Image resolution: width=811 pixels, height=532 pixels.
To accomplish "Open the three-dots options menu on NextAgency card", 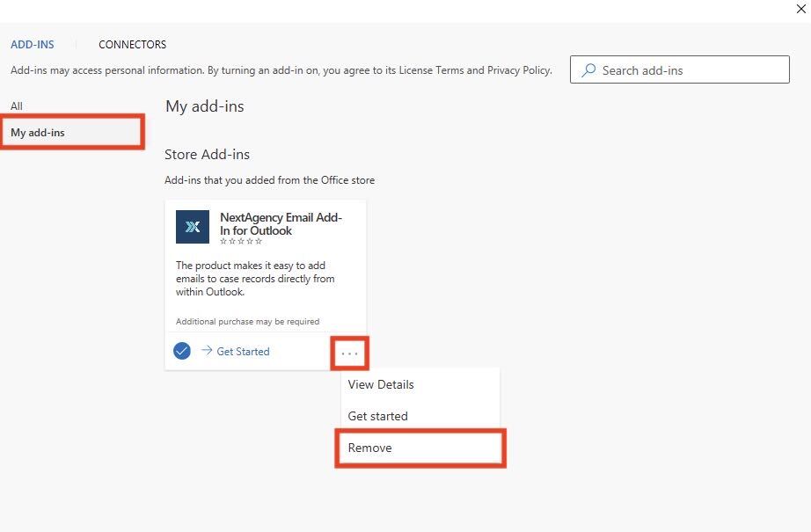I will tap(349, 353).
